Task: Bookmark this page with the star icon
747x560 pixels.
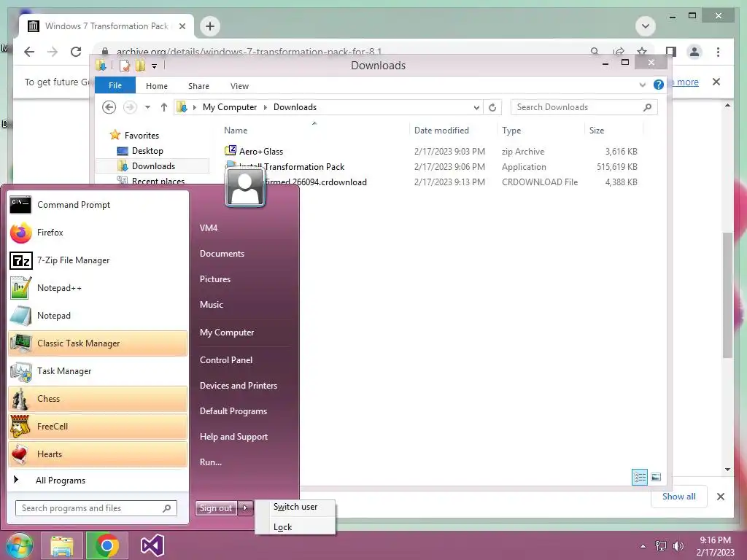Action: (642, 52)
